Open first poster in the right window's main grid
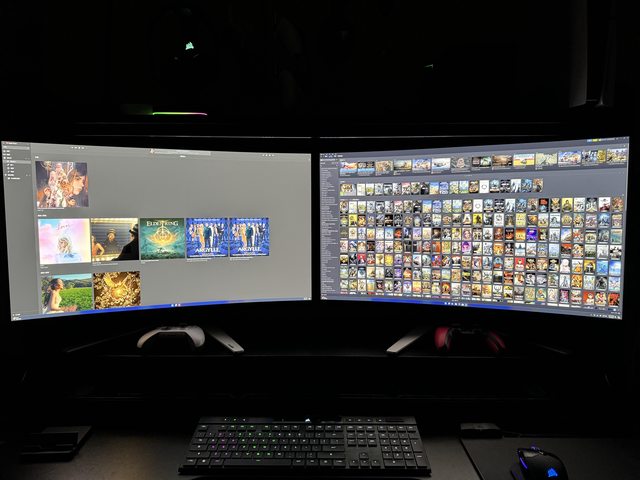Screen dimensions: 640x480 tap(344, 205)
